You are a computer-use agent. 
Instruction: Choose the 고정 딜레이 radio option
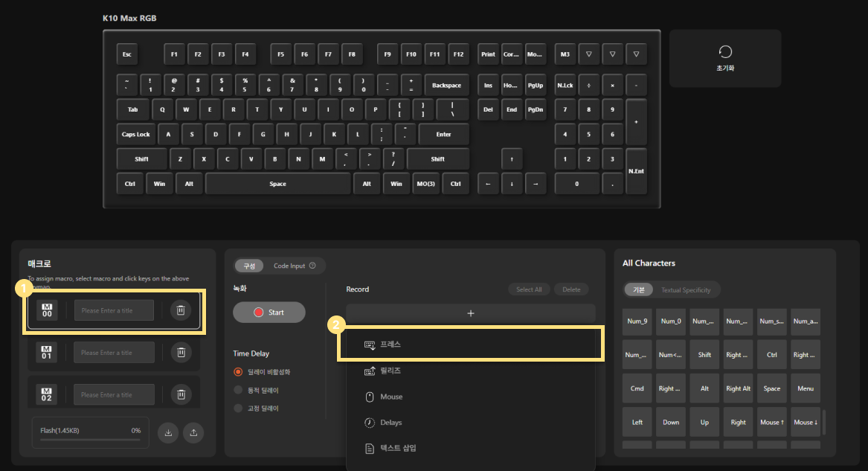[x=239, y=408]
